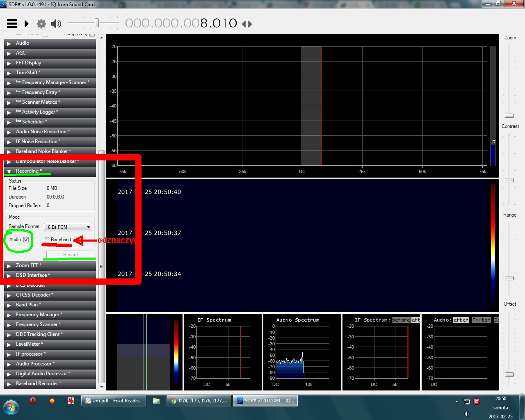Expand the Audio Noise Reduction section

[x=50, y=132]
